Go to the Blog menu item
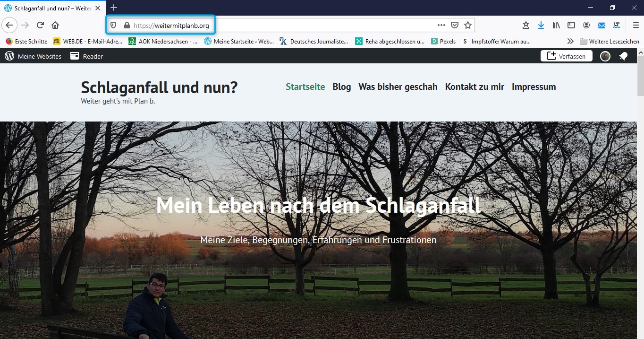 tap(341, 87)
